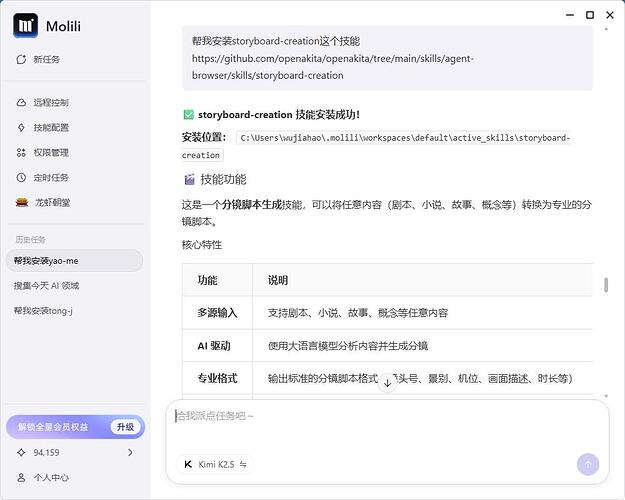Click the 解锁全量会员权益 banner text

click(x=53, y=427)
